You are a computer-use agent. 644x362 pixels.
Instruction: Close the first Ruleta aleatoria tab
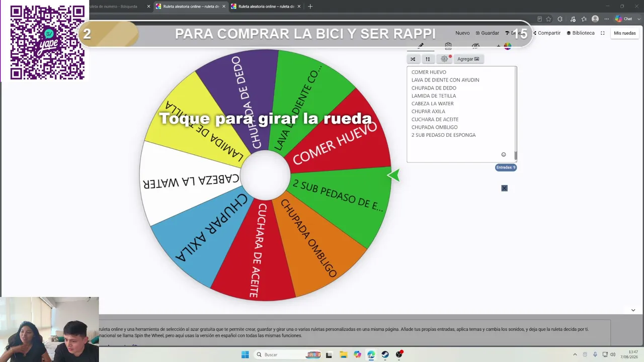click(224, 7)
